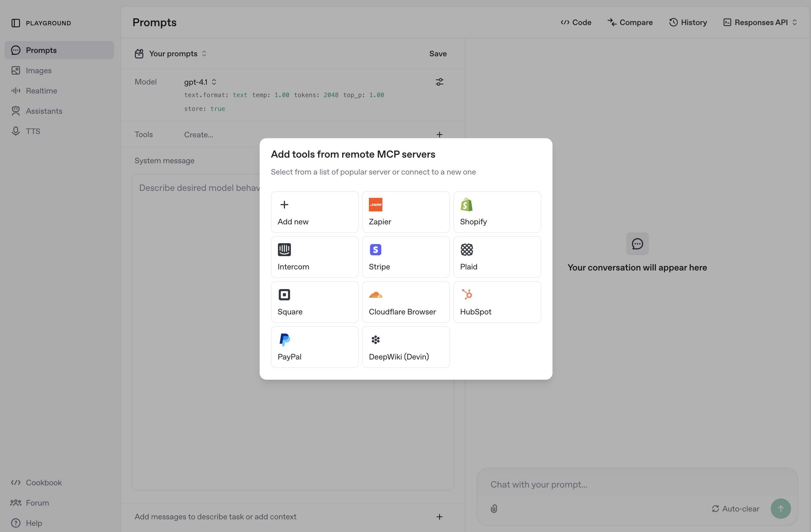
Task: Select the Plaid server card
Action: tap(497, 257)
